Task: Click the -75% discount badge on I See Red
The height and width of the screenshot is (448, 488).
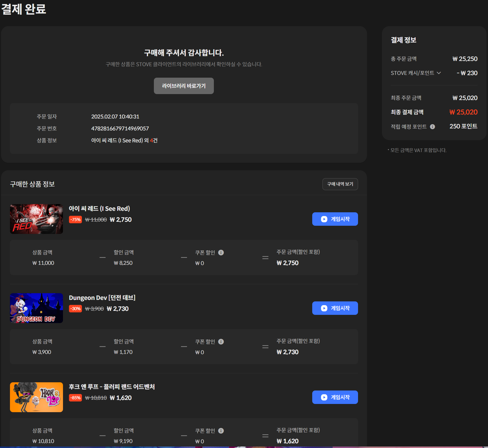Action: coord(75,220)
